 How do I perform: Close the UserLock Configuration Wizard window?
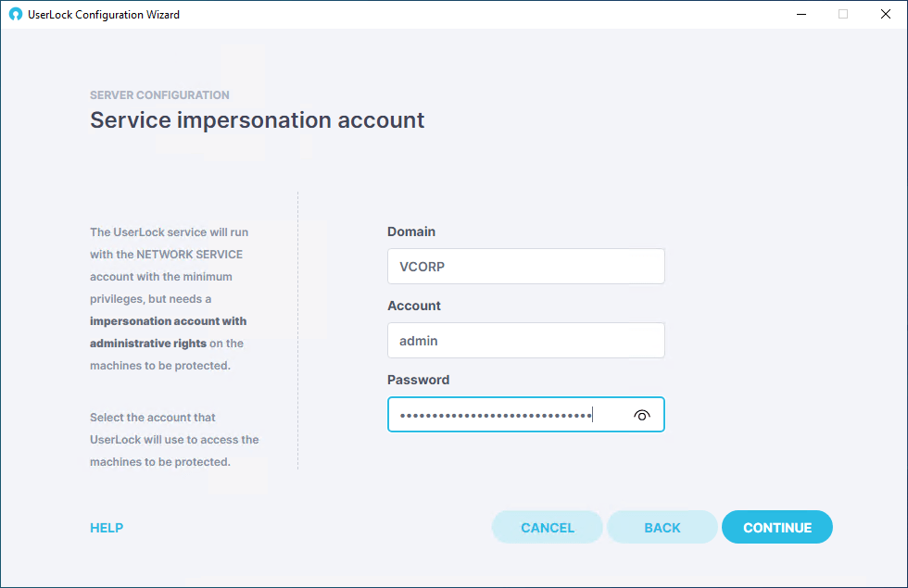click(886, 15)
